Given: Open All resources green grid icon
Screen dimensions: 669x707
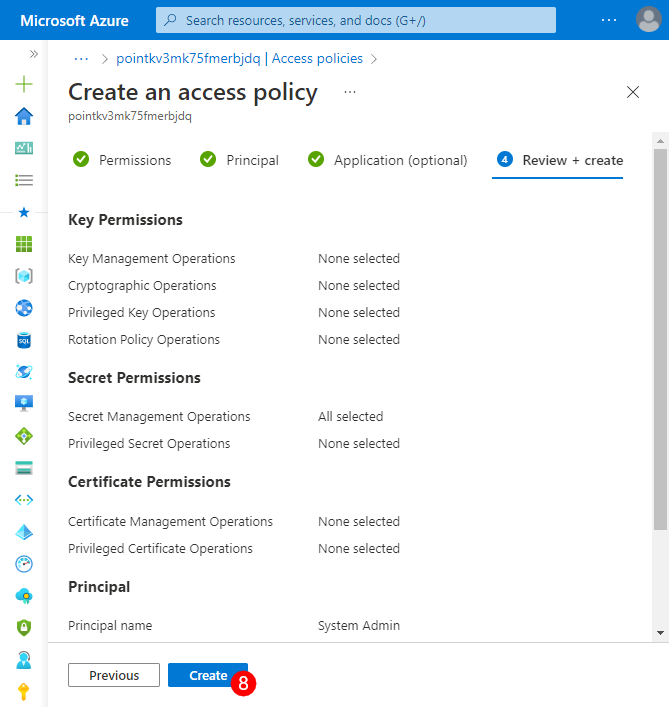Looking at the screenshot, I should point(24,244).
